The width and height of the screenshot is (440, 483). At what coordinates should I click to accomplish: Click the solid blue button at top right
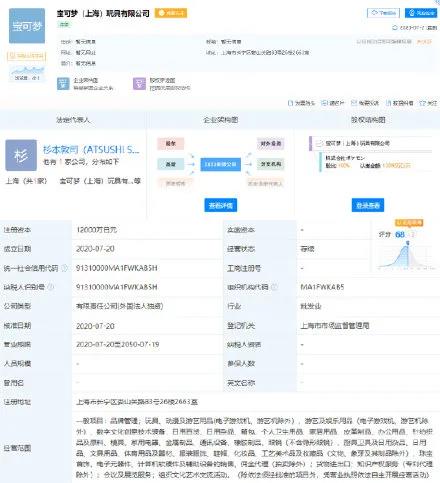tap(421, 13)
